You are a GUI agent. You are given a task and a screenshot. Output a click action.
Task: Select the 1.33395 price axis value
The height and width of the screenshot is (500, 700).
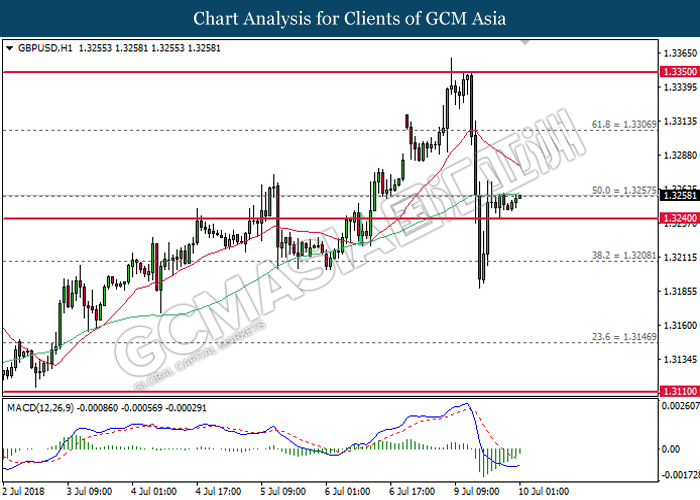[x=680, y=87]
